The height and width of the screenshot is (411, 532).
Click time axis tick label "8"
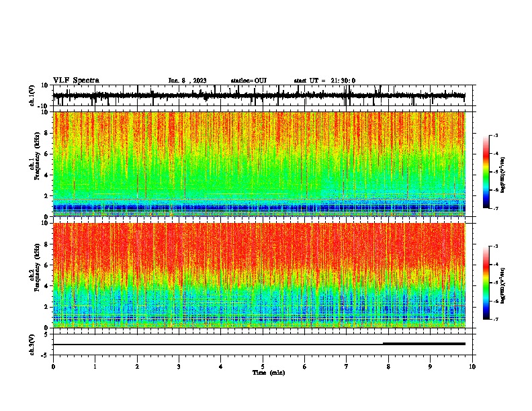(x=388, y=367)
